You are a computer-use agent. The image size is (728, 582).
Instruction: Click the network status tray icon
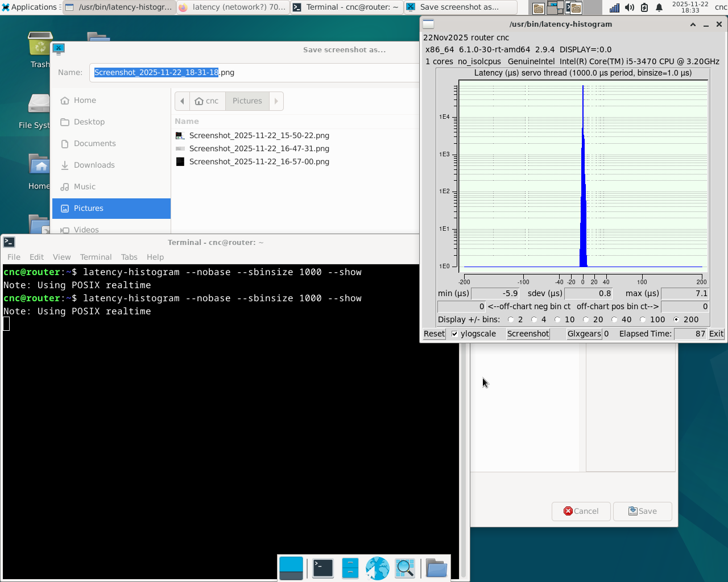(614, 7)
